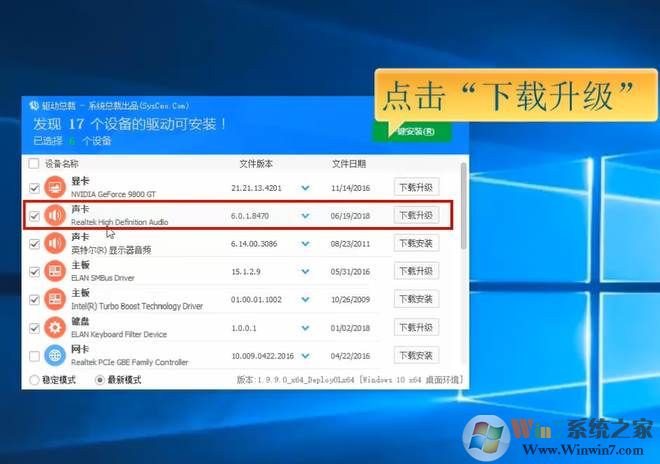Click the speaker icon for Realtek High Definition Audio
This screenshot has height=464, width=660.
pos(55,215)
